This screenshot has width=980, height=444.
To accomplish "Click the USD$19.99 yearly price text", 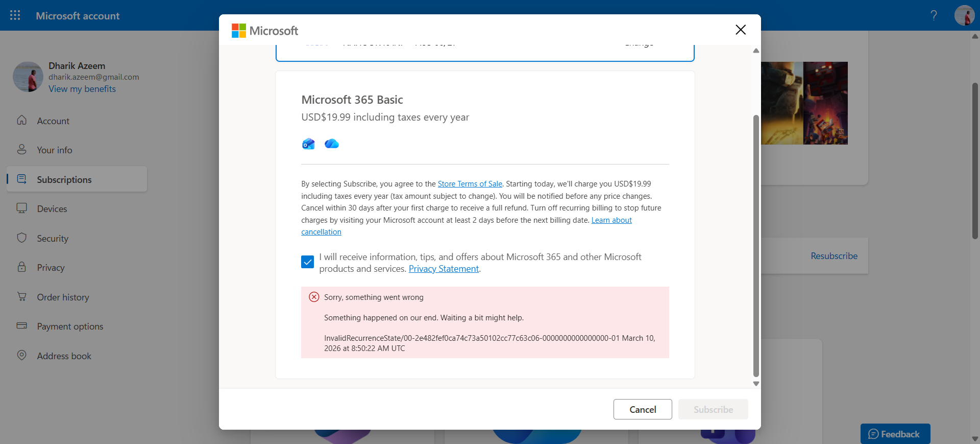I will tap(385, 117).
